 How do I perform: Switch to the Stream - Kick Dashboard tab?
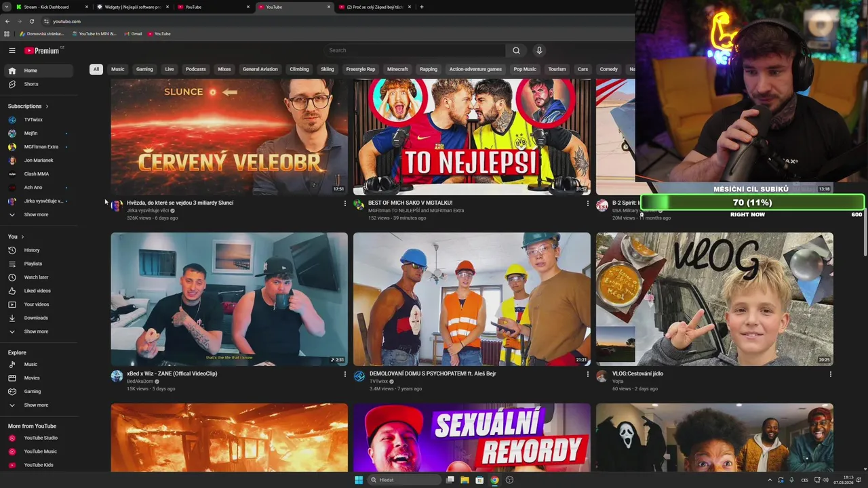51,7
